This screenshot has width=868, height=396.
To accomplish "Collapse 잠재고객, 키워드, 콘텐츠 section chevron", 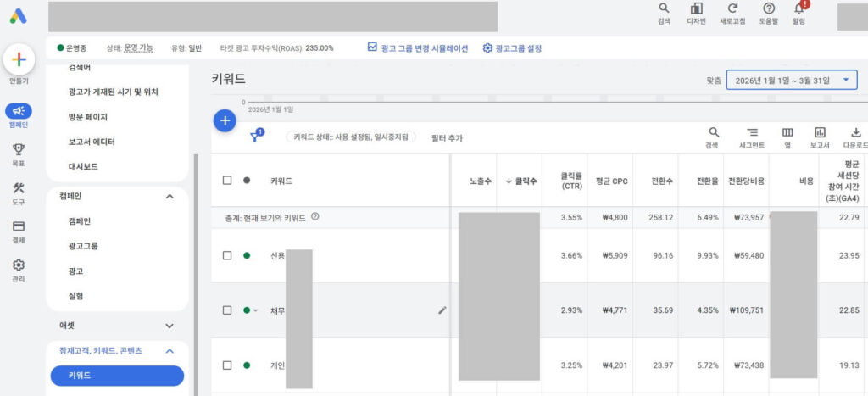I will (170, 350).
